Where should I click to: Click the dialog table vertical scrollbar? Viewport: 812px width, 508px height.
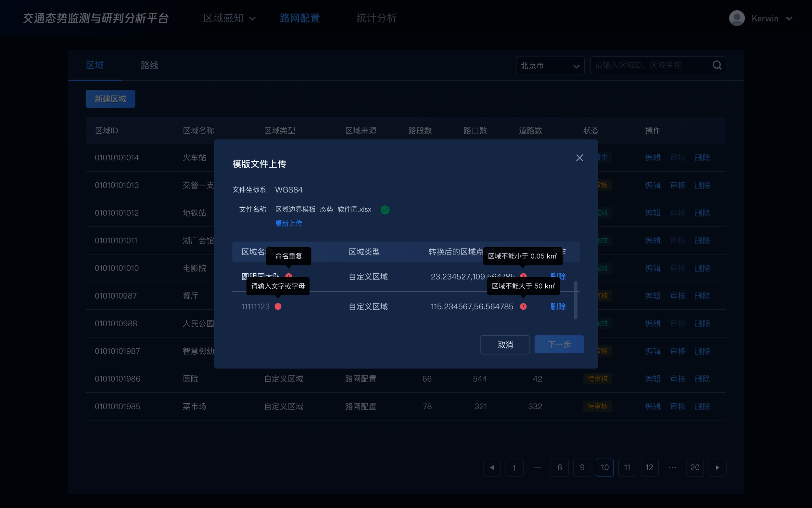[x=575, y=300]
